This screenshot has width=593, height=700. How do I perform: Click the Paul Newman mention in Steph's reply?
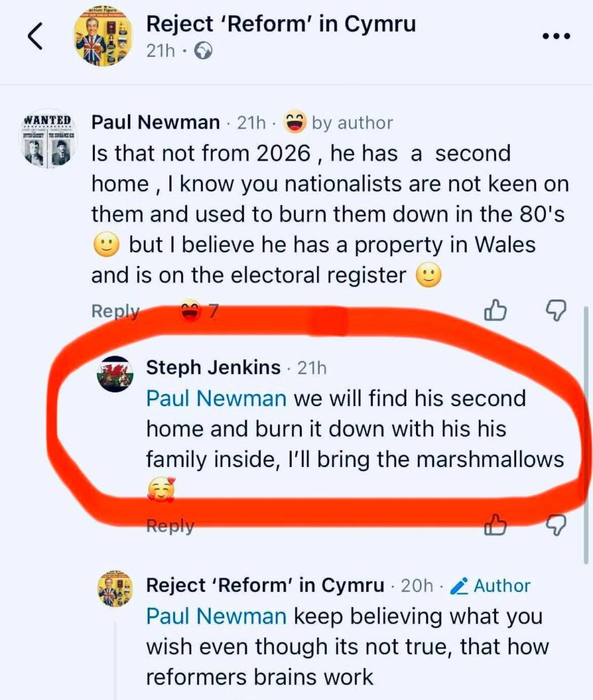click(x=216, y=399)
